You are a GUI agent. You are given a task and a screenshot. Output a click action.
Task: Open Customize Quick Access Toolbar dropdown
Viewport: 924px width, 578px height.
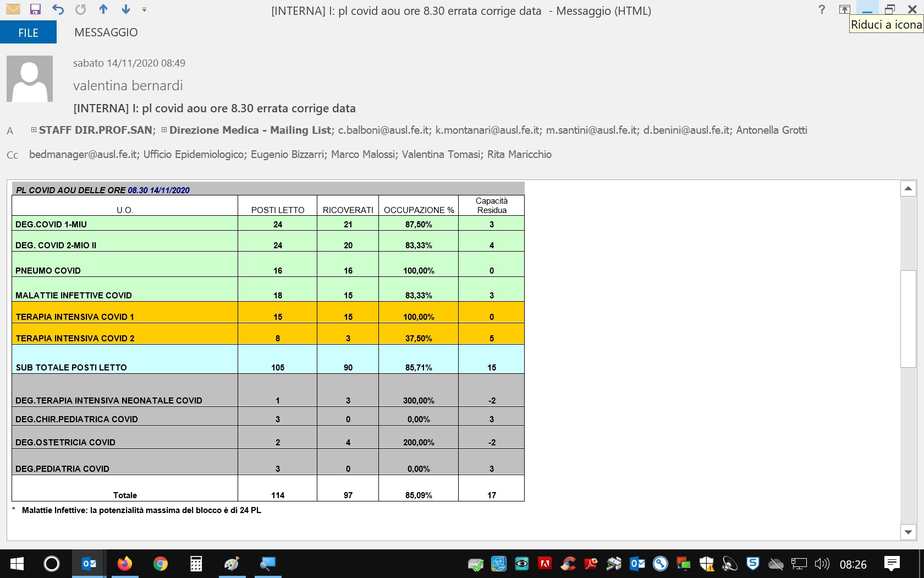144,9
